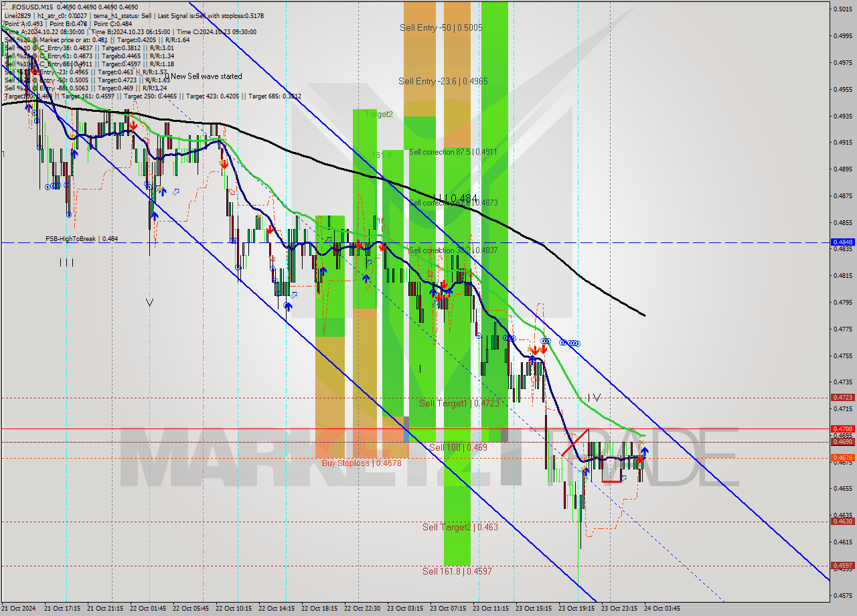Click the '22 Oct 05:45' time axis label

(x=190, y=609)
